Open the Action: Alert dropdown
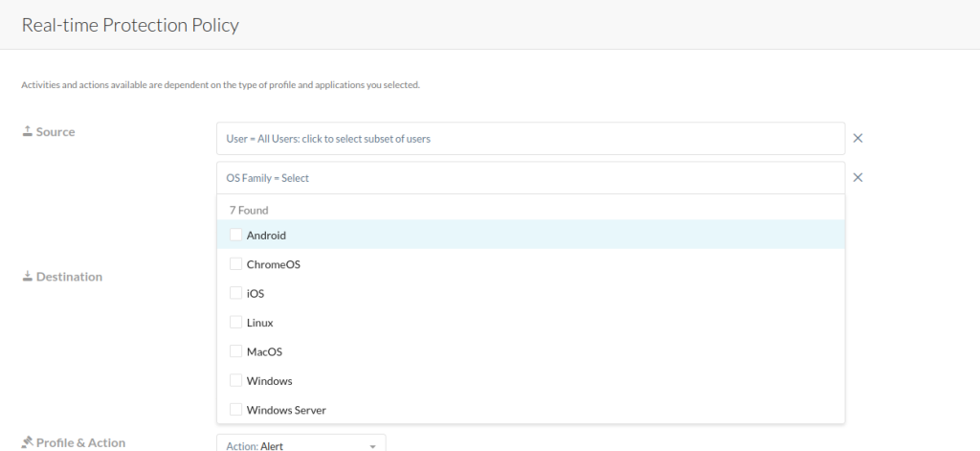 (x=301, y=444)
